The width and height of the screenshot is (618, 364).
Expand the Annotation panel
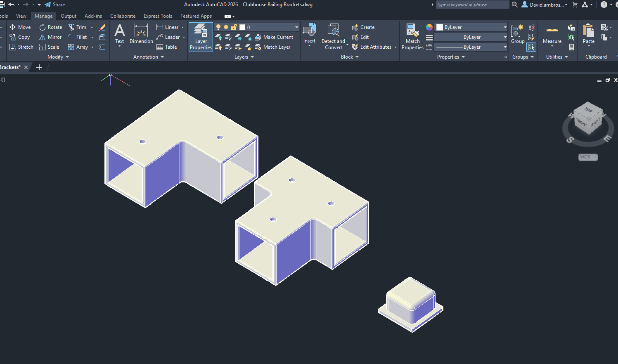coord(149,57)
